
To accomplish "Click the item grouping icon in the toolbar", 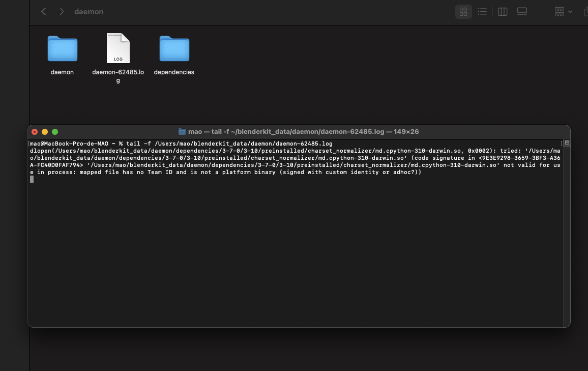I will [x=560, y=11].
